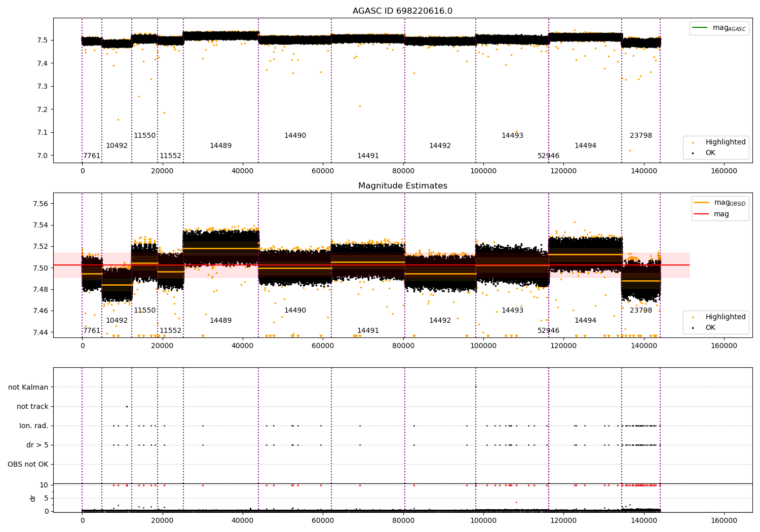Screen dimensions: 760x532
Task: Click x-axis tick 80000 under the top plot
Action: pos(403,171)
